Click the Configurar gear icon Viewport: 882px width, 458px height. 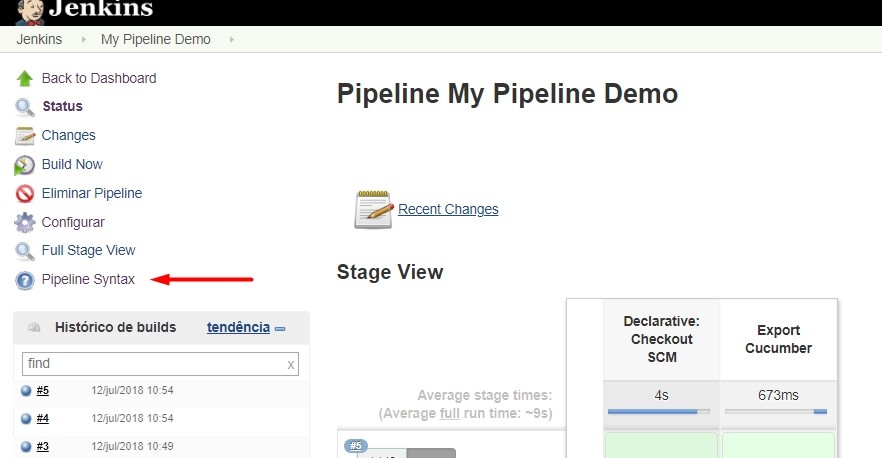coord(25,222)
